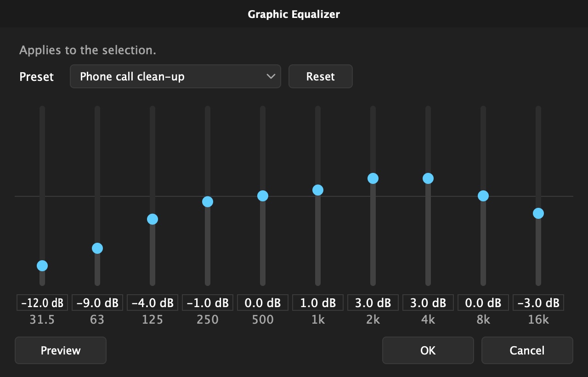Screen dimensions: 588x377
Task: Click the Preview button
Action: coord(61,350)
